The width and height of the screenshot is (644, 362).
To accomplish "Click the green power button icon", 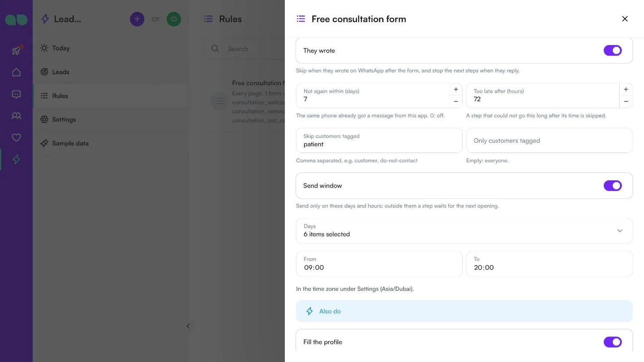I will pyautogui.click(x=174, y=19).
